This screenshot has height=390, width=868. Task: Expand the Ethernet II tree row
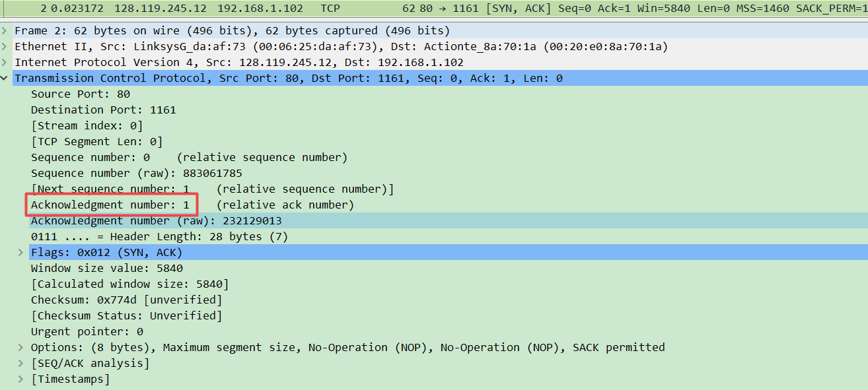pos(5,47)
